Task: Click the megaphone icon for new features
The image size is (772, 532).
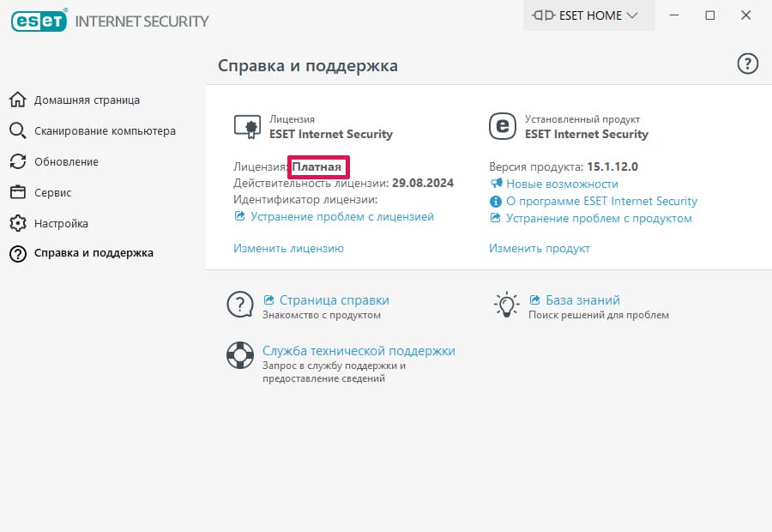Action: pos(496,184)
